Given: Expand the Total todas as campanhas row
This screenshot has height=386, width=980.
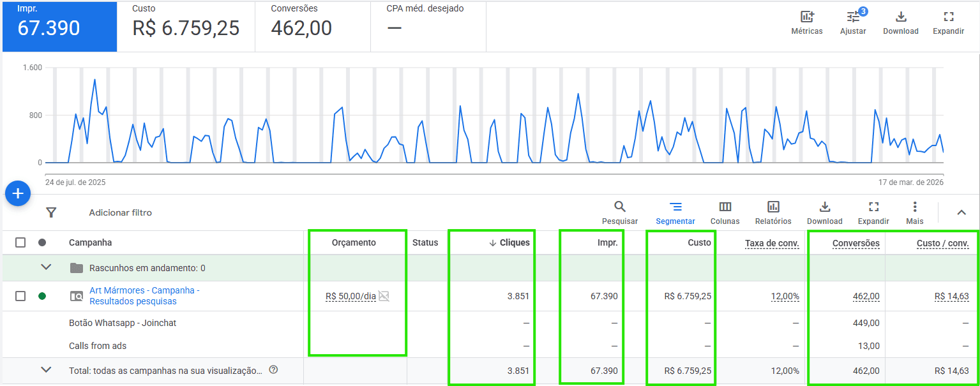Looking at the screenshot, I should [x=46, y=369].
